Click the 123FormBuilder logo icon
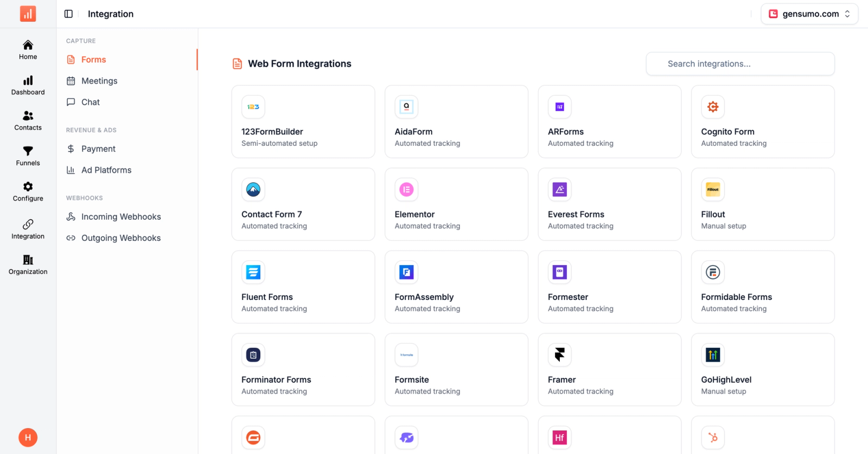This screenshot has width=868, height=454. tap(253, 107)
